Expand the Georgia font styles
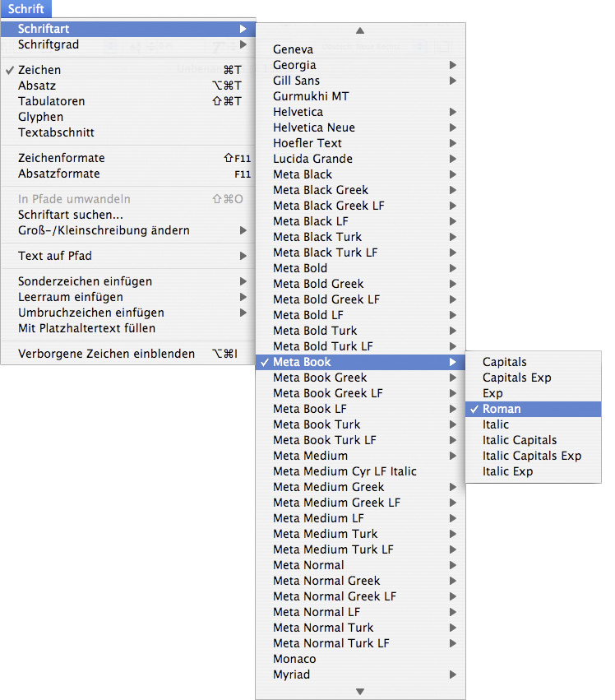615x700 pixels. pyautogui.click(x=361, y=65)
